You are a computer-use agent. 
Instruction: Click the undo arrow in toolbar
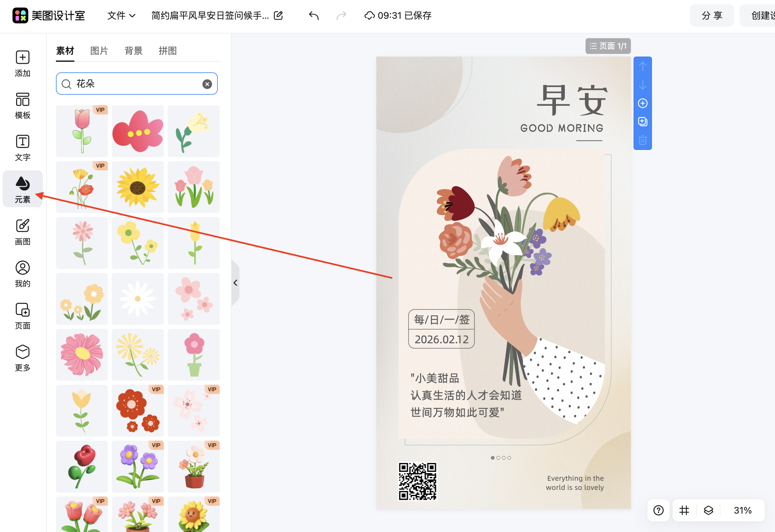click(x=313, y=15)
